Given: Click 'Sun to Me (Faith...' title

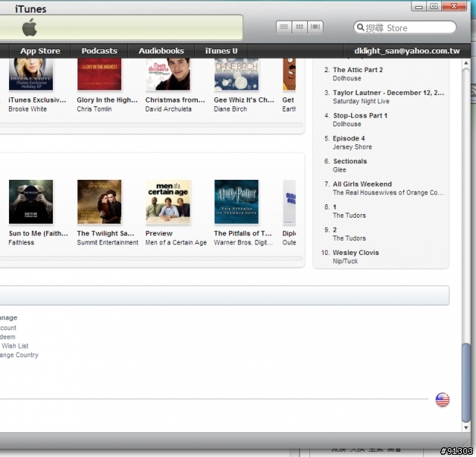Looking at the screenshot, I should (x=38, y=233).
